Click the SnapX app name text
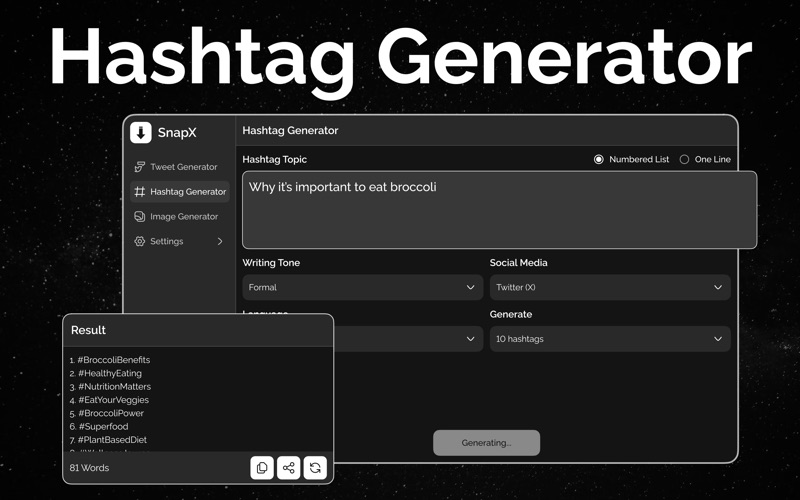Image resolution: width=800 pixels, height=500 pixels. pyautogui.click(x=177, y=133)
